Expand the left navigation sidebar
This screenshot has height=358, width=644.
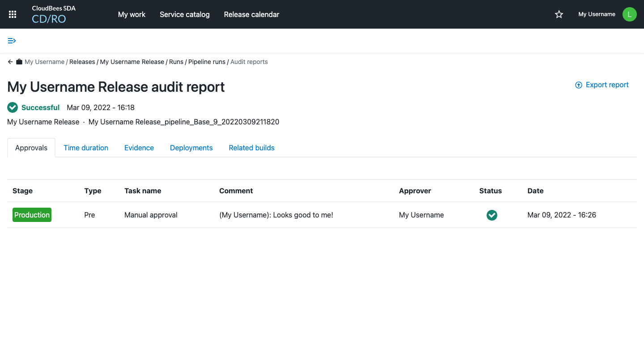coord(12,40)
